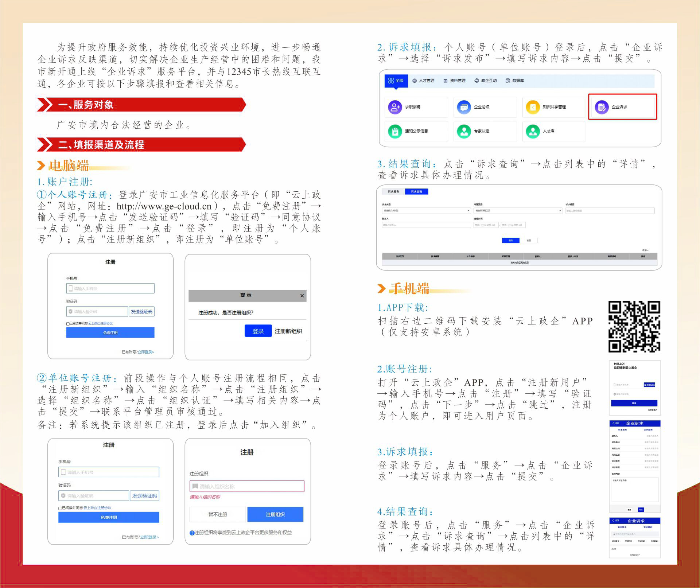Collapse filters with 收起 toggle
This screenshot has height=588, width=700.
click(x=645, y=250)
